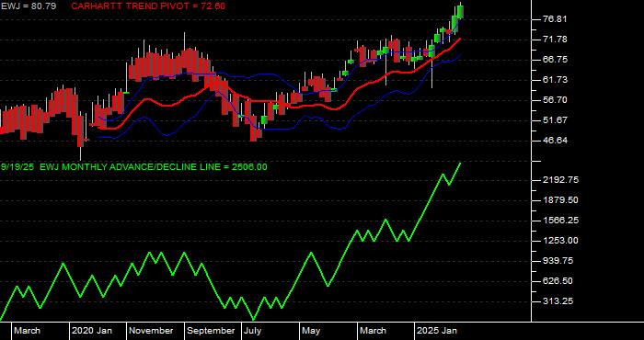
Task: Click the July date marker
Action: [253, 331]
